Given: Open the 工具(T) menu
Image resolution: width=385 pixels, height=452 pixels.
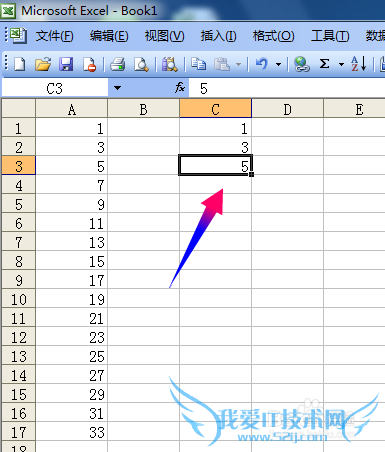Looking at the screenshot, I should pyautogui.click(x=330, y=36).
